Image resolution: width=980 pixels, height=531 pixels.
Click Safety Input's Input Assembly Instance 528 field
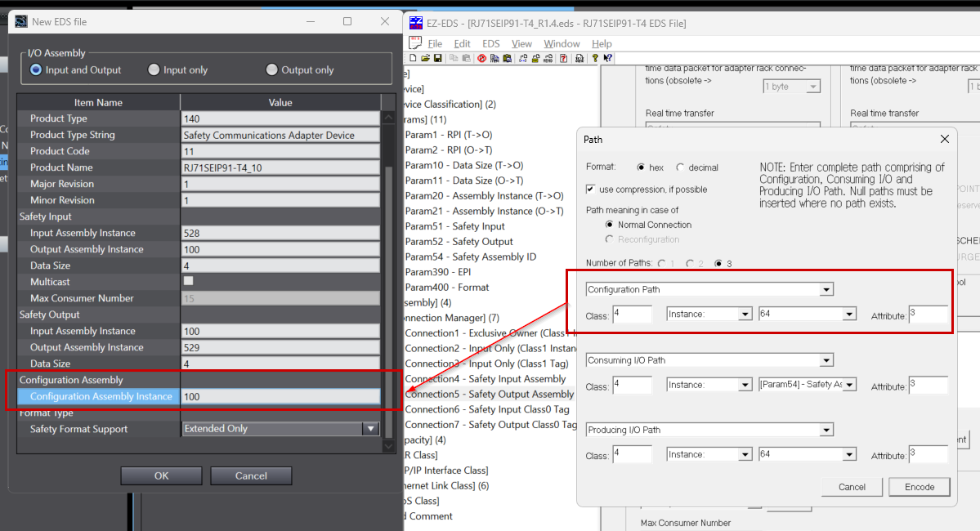pyautogui.click(x=280, y=233)
